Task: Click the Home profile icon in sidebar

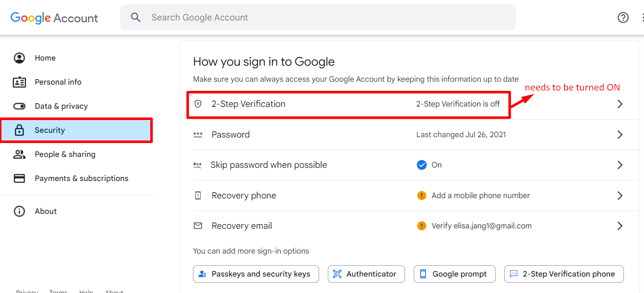Action: (19, 58)
